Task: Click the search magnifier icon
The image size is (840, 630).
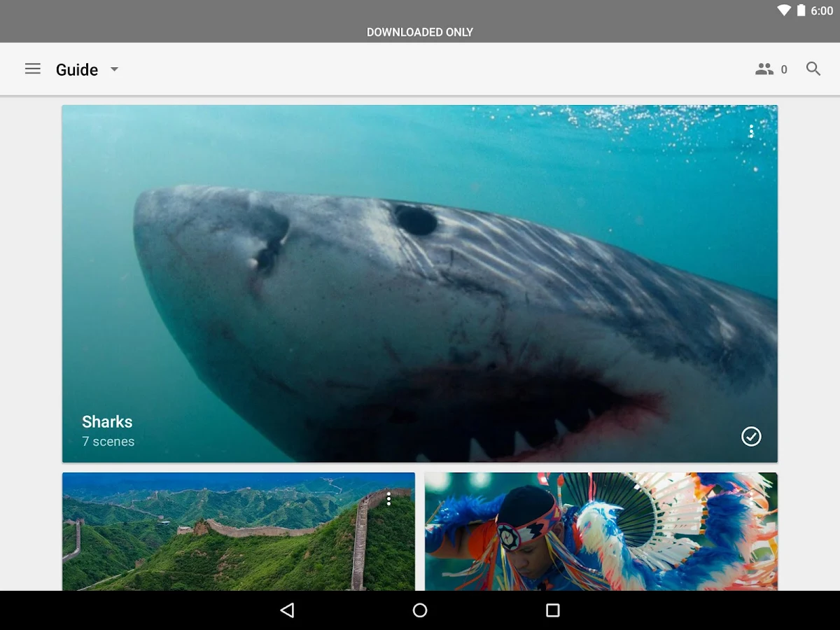Action: [813, 69]
